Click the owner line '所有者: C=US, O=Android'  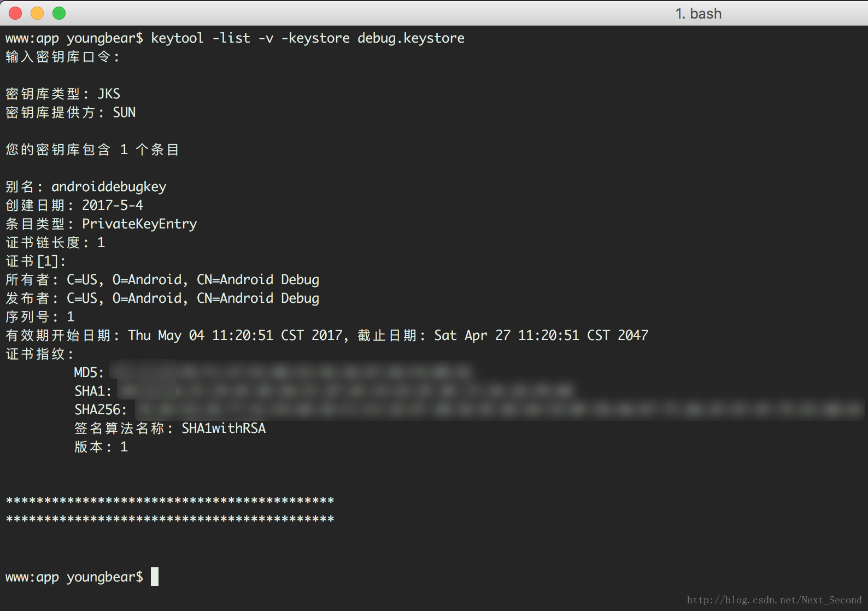coord(162,280)
